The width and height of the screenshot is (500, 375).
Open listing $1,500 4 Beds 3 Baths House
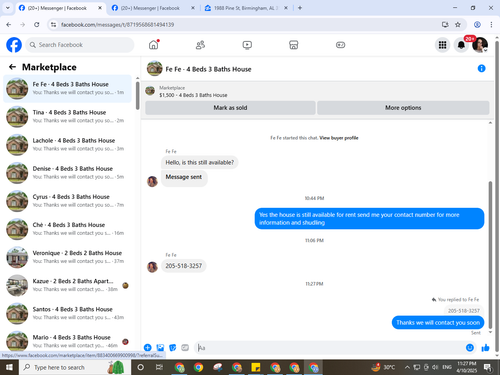pyautogui.click(x=193, y=95)
